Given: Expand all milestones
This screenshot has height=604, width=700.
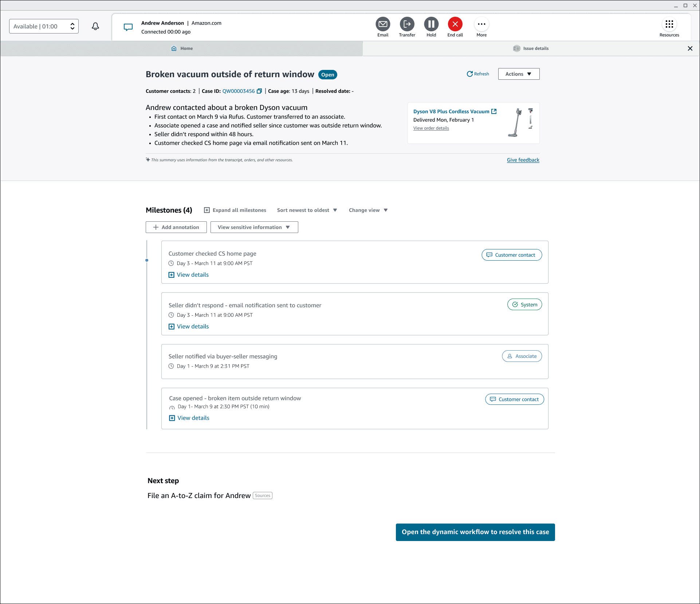Looking at the screenshot, I should click(x=235, y=210).
